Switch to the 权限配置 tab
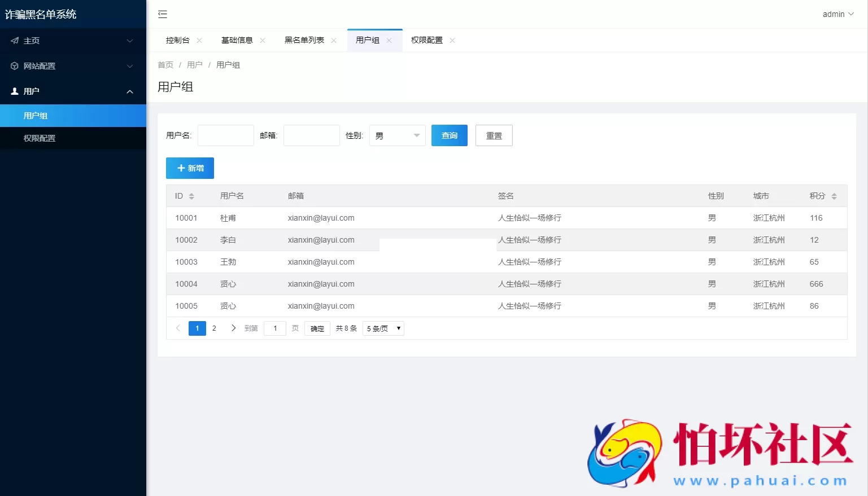This screenshot has width=868, height=496. click(x=426, y=40)
